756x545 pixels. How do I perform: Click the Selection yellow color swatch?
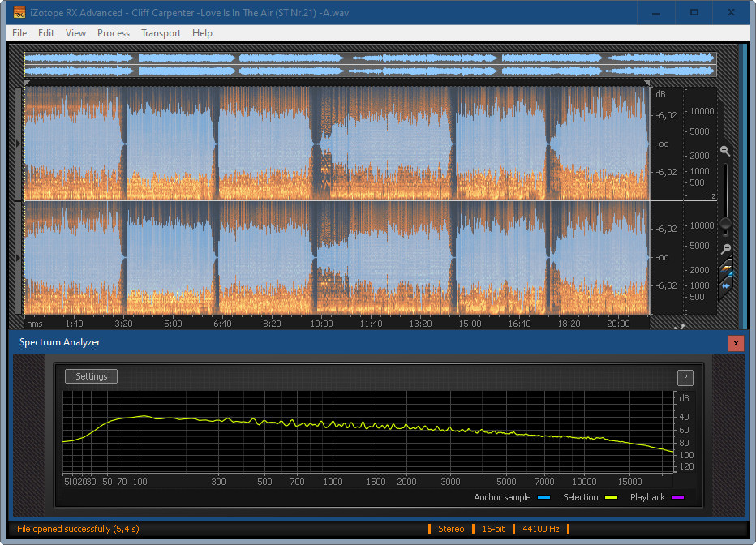point(611,498)
